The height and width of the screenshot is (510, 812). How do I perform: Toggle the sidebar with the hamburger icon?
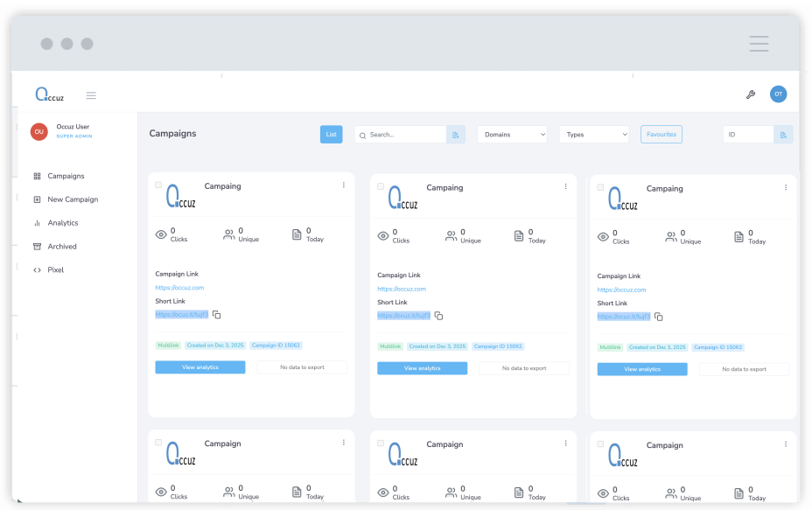[91, 95]
